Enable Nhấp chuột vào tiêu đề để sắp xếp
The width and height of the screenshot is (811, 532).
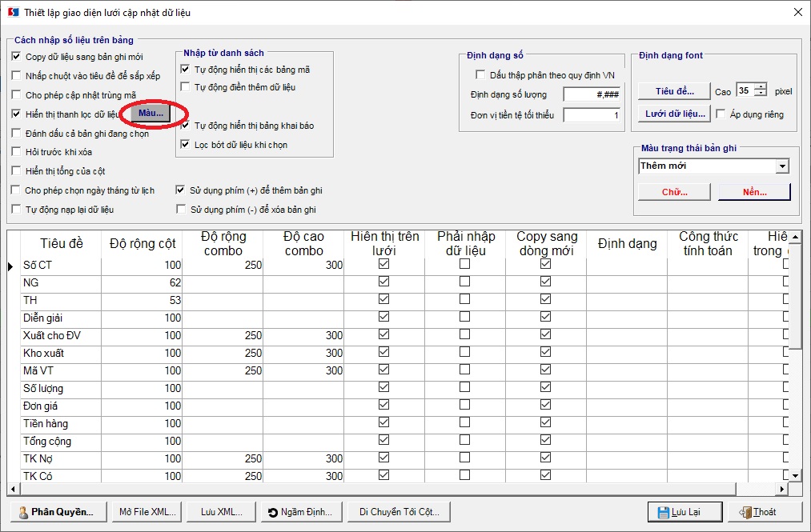point(17,75)
